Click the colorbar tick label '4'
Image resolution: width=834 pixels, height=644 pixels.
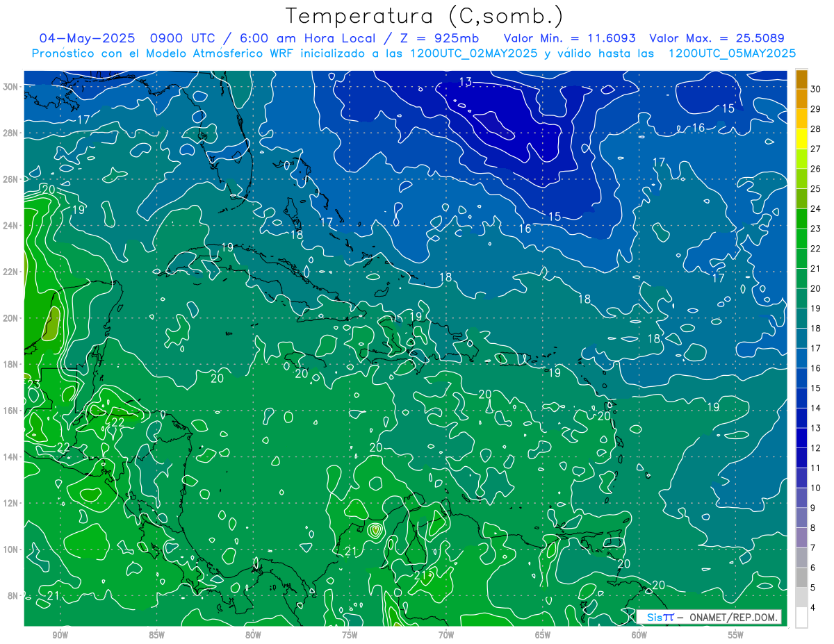(x=813, y=608)
